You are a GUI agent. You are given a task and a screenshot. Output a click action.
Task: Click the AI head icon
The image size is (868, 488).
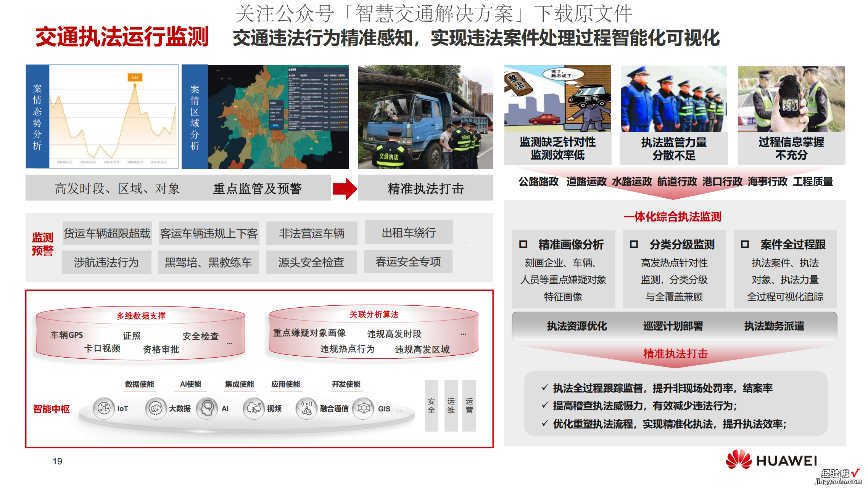(207, 408)
